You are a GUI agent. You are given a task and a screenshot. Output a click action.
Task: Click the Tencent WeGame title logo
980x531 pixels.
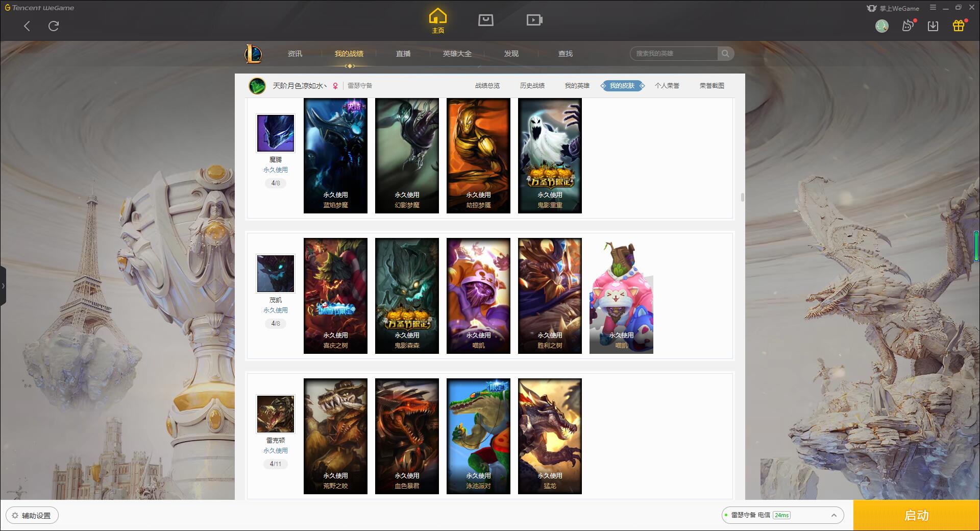[39, 8]
